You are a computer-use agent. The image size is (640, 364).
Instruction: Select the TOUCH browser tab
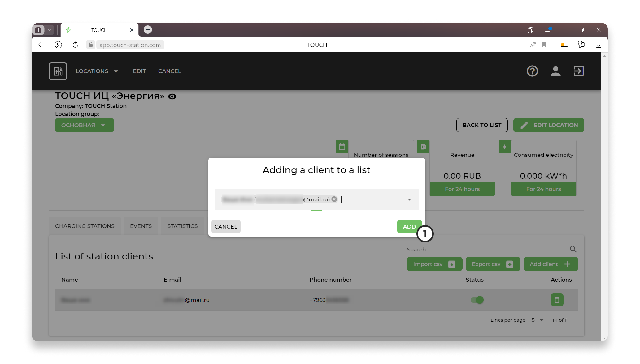click(x=99, y=30)
